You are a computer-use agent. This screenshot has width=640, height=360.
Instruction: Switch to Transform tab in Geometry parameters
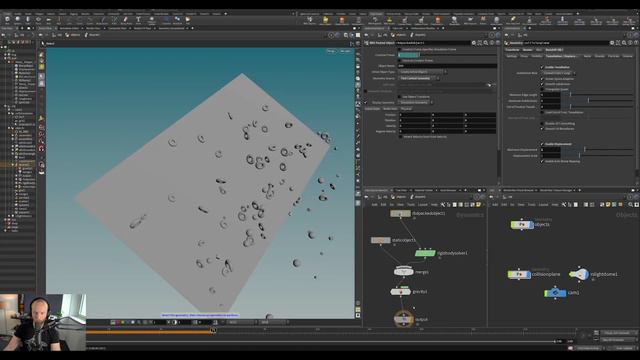pyautogui.click(x=512, y=50)
